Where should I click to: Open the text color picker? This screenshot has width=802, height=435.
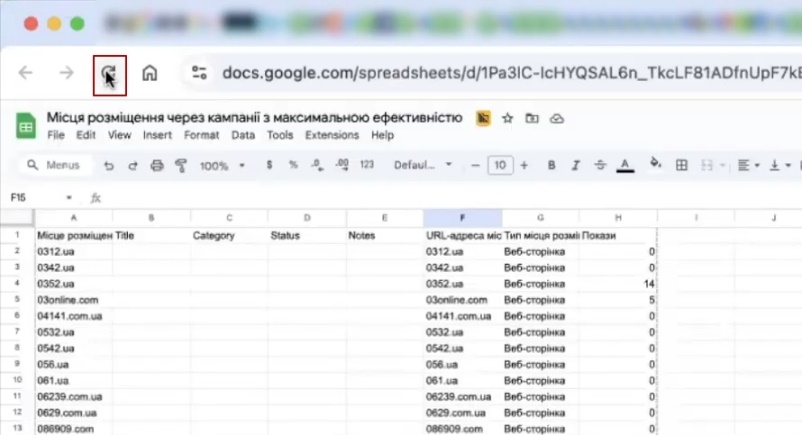pyautogui.click(x=626, y=165)
